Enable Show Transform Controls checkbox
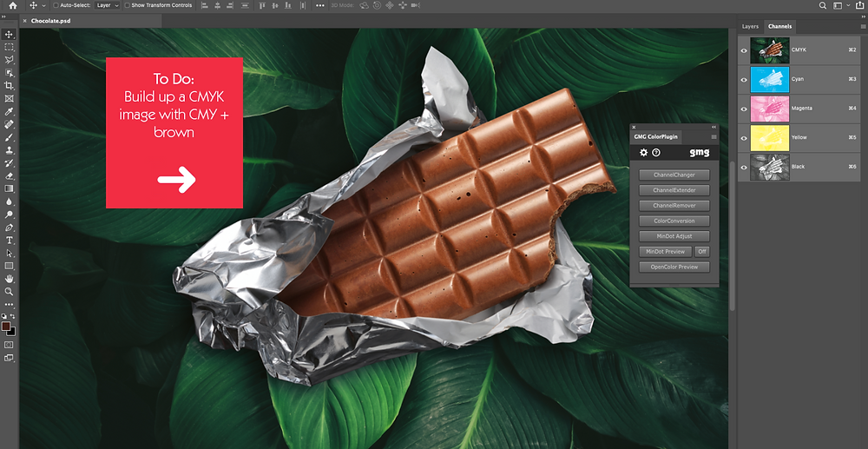Image resolution: width=868 pixels, height=449 pixels. point(128,5)
